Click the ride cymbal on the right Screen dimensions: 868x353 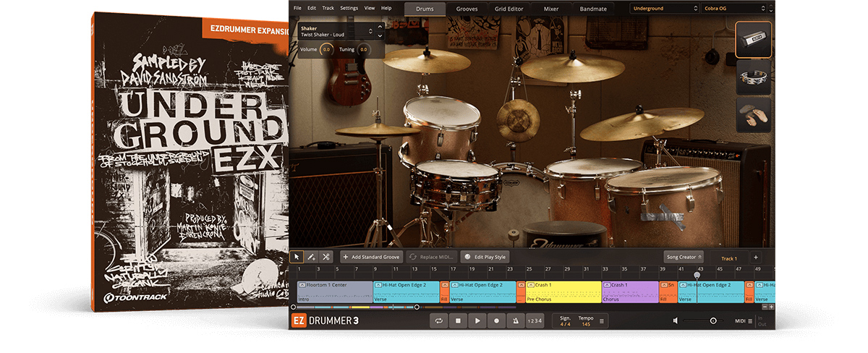coord(642,123)
